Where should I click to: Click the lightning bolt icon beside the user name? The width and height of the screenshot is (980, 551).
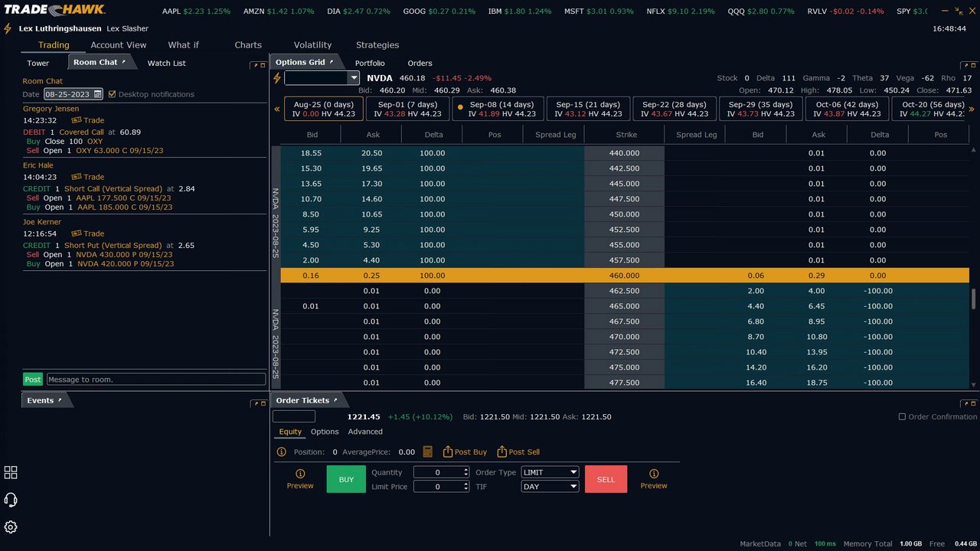pyautogui.click(x=8, y=28)
